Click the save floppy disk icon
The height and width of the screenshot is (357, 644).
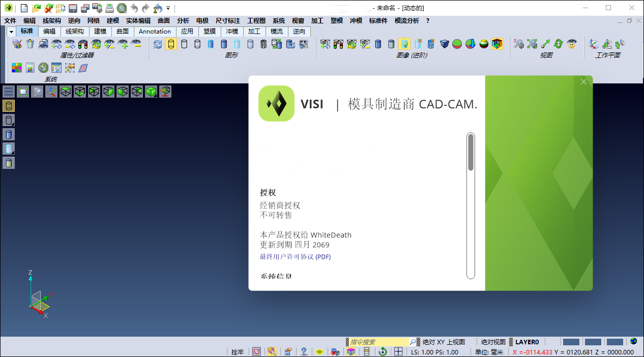[x=73, y=8]
